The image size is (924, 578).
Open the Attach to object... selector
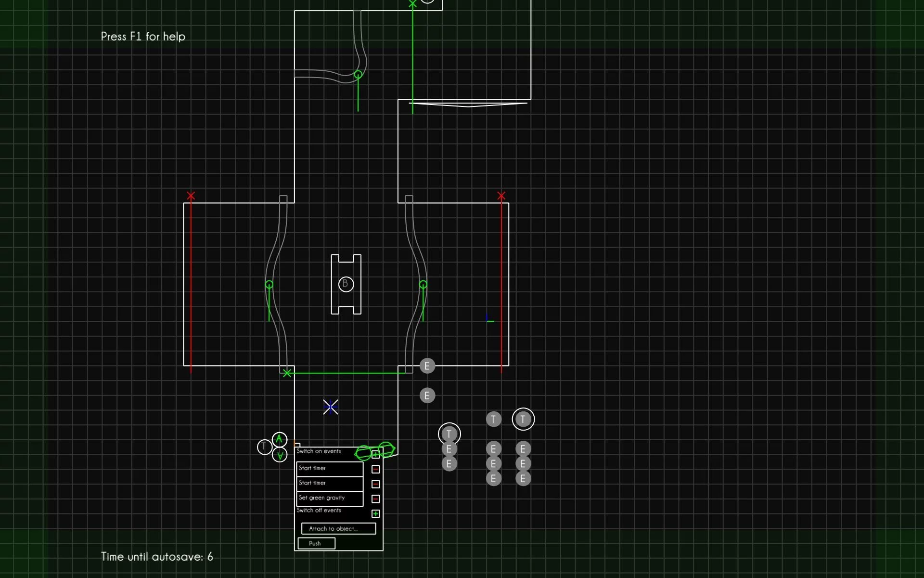click(338, 528)
